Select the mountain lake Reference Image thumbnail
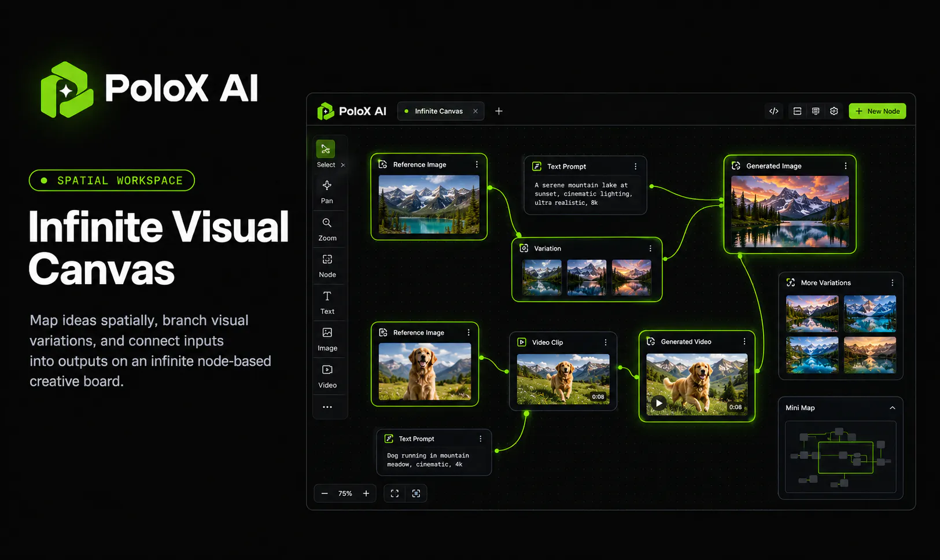 (x=429, y=205)
